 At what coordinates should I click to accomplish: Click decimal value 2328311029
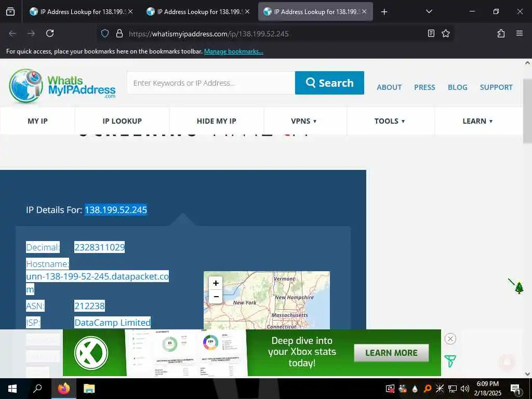[99, 247]
